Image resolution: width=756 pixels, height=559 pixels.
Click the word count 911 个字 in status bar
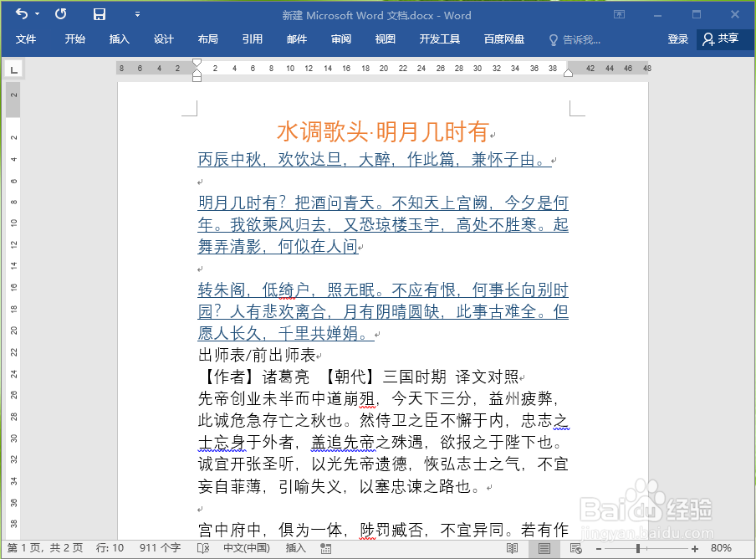click(x=161, y=548)
